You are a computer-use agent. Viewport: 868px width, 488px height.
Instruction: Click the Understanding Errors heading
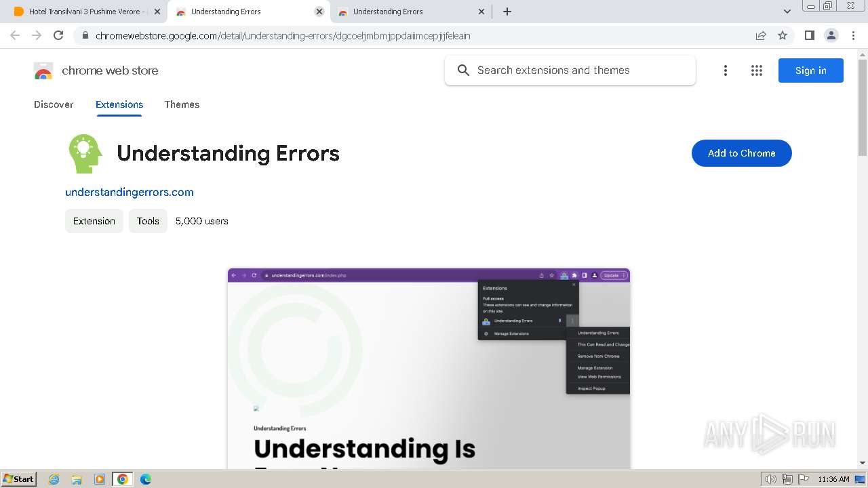[228, 153]
